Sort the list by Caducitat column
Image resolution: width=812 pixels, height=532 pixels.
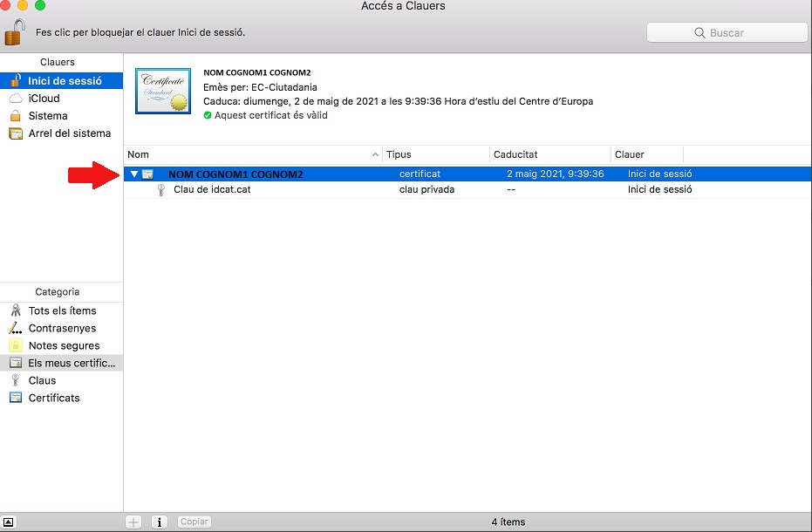[x=549, y=154]
